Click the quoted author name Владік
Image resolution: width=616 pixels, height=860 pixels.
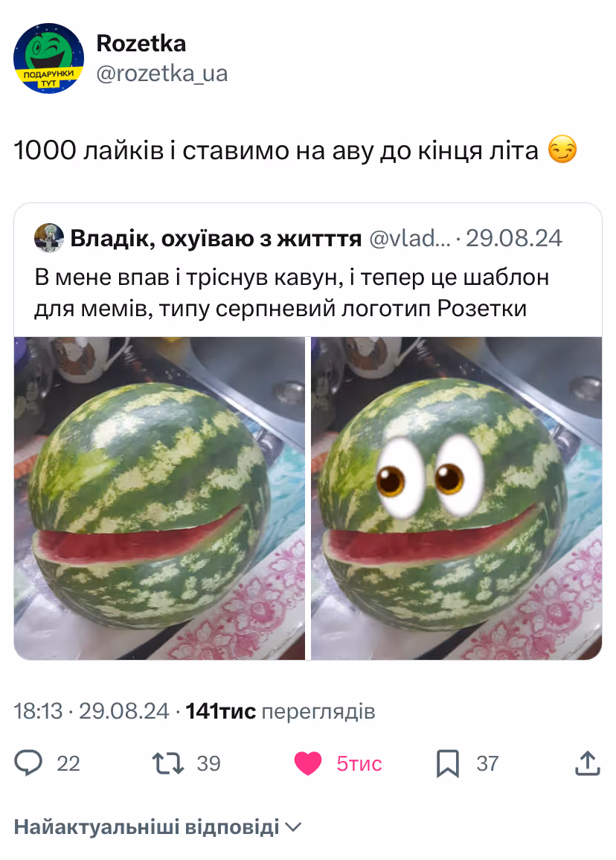(x=216, y=239)
